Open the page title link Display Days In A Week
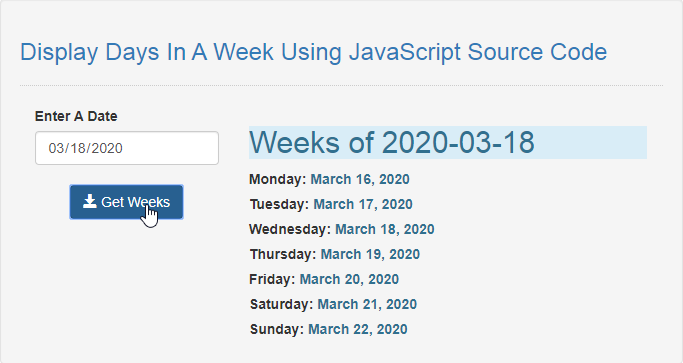 [314, 52]
